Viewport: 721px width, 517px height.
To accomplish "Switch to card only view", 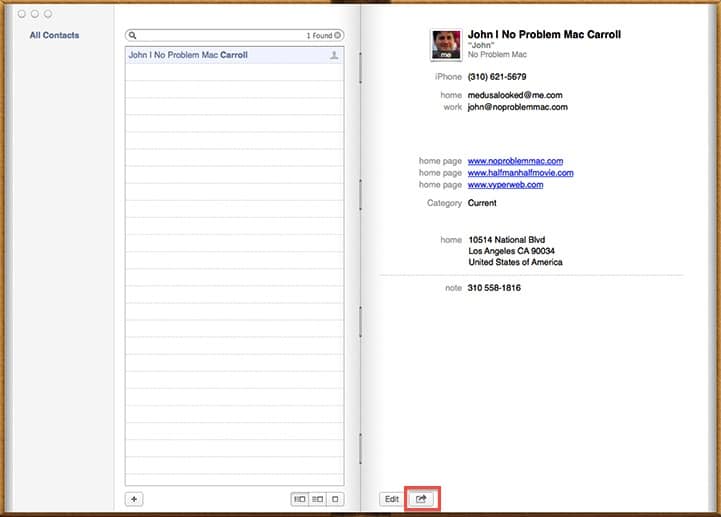I will point(335,499).
